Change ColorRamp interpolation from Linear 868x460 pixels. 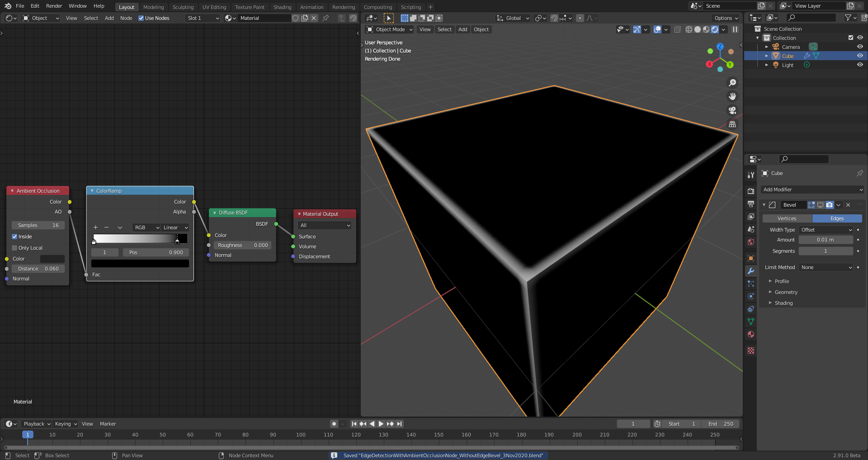(x=175, y=228)
